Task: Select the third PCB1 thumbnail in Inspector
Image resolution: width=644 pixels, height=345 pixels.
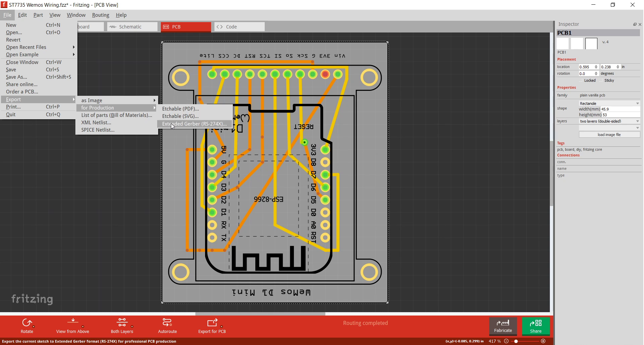Action: tap(591, 44)
